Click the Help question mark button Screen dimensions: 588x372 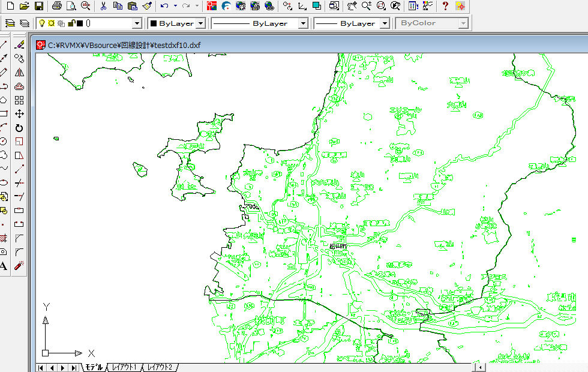coord(445,6)
